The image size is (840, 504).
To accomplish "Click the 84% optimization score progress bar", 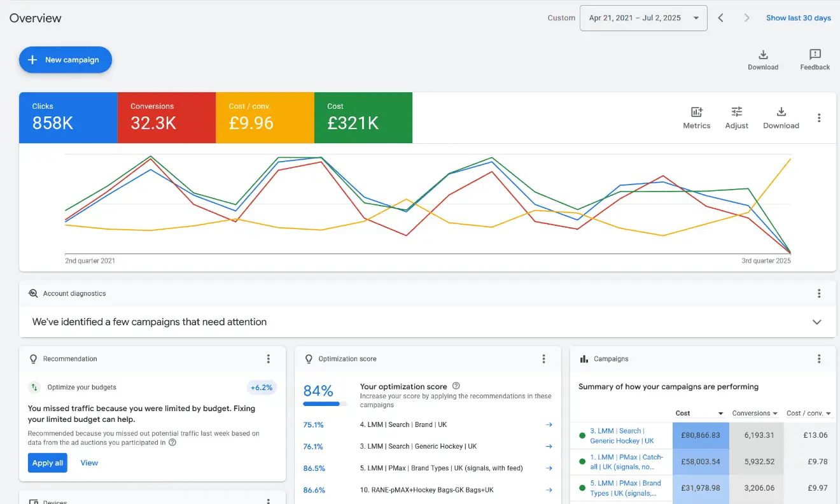I will coord(325,403).
